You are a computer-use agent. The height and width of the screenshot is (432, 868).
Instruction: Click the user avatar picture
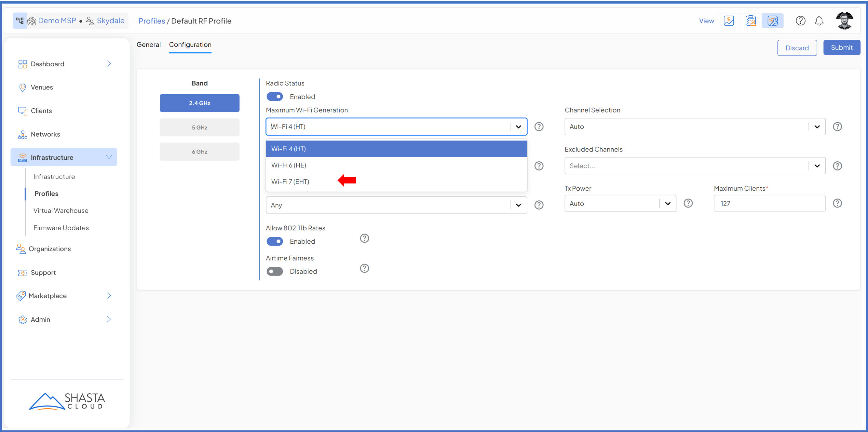click(x=844, y=21)
